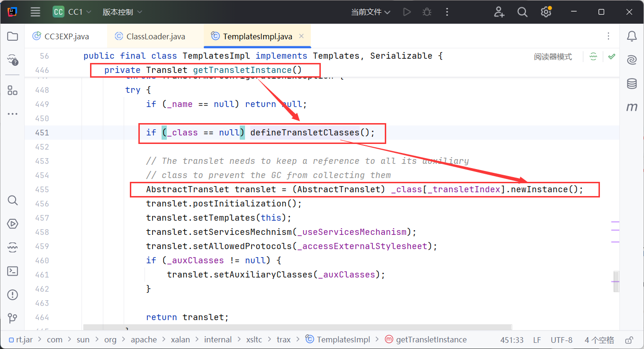Toggle Reader Mode (阅读器模式)

pyautogui.click(x=553, y=57)
